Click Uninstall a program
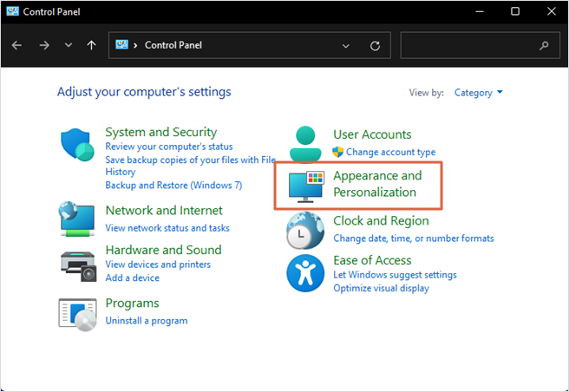Screen dimensions: 569x392 tap(147, 321)
